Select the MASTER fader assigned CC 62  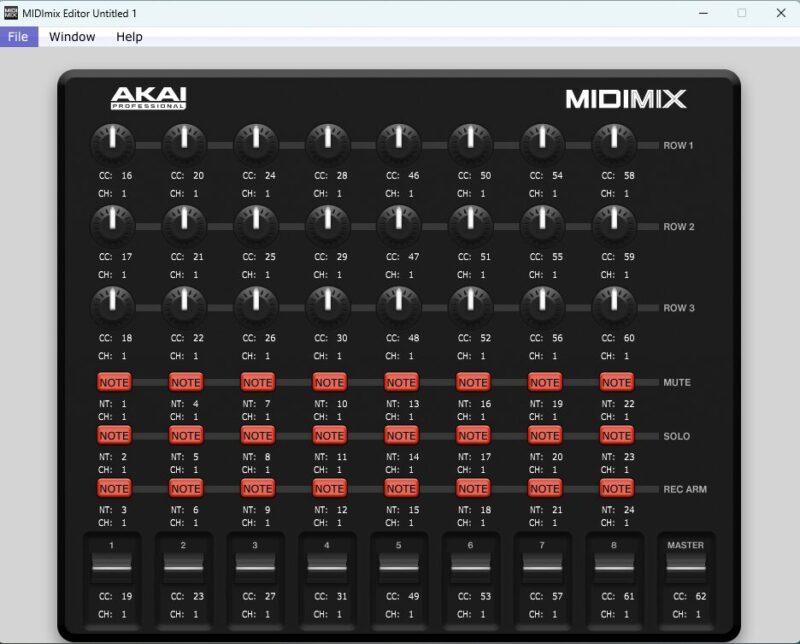(x=686, y=566)
